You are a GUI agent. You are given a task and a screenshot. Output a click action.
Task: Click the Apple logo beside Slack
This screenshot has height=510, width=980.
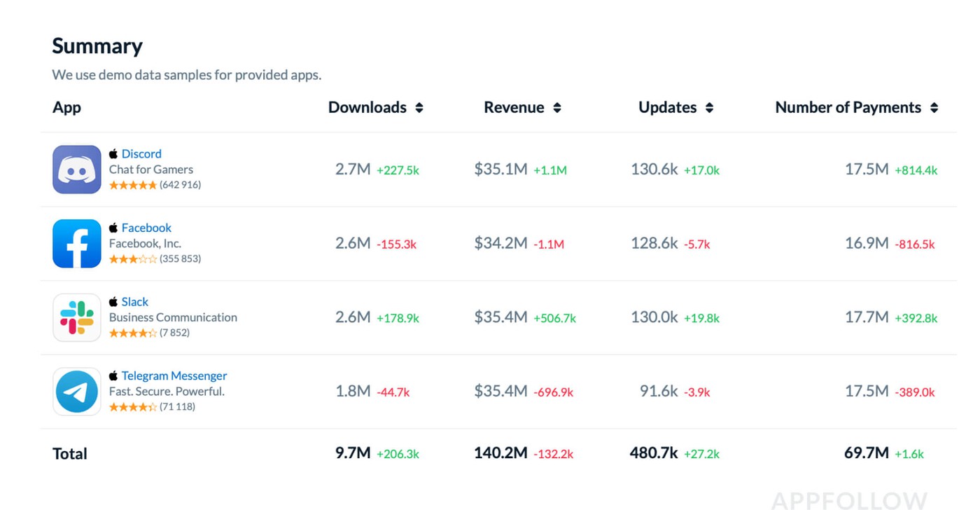point(113,301)
